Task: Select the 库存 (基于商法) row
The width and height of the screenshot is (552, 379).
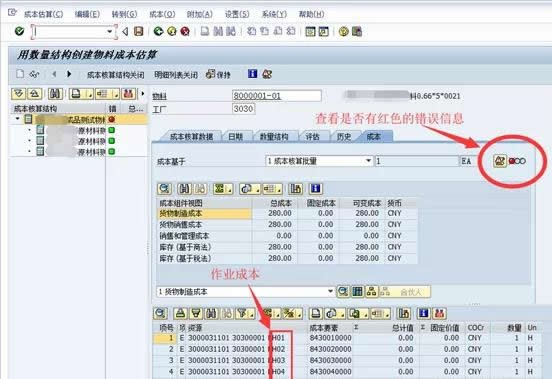Action: (x=287, y=247)
